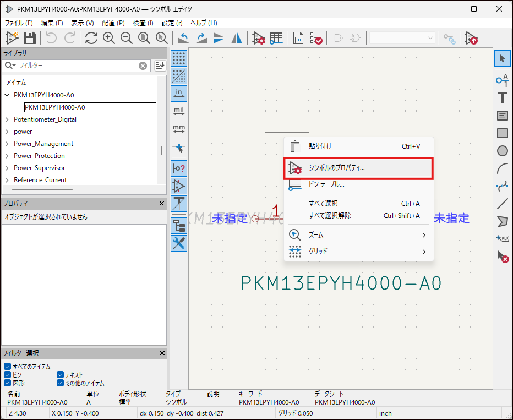
Task: Click the Refresh view icon
Action: click(x=91, y=38)
